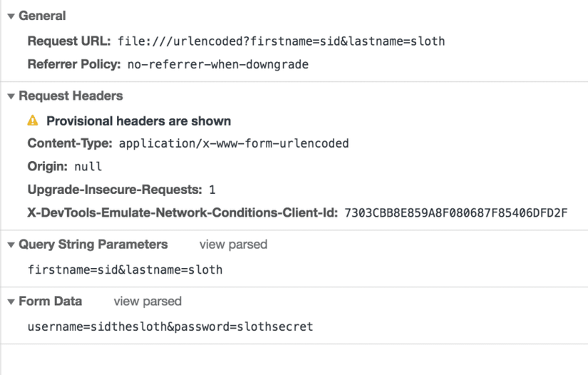Click the Upgrade-Insecure-Requests header name
The image size is (588, 375).
click(x=115, y=190)
